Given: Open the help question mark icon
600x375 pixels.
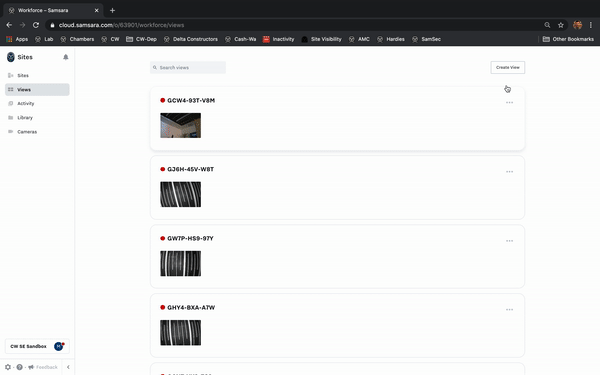Looking at the screenshot, I should 20,367.
